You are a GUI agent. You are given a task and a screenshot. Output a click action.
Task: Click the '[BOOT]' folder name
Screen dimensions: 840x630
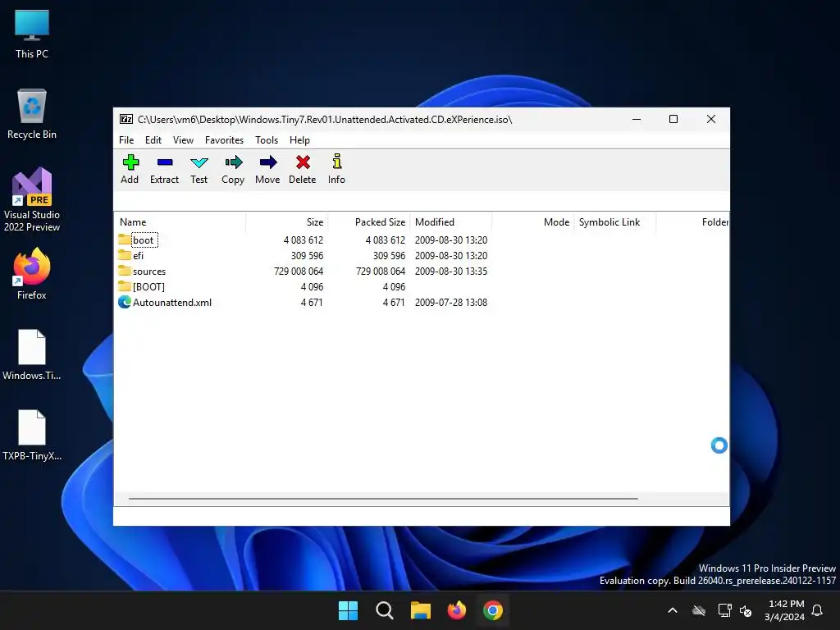point(148,286)
